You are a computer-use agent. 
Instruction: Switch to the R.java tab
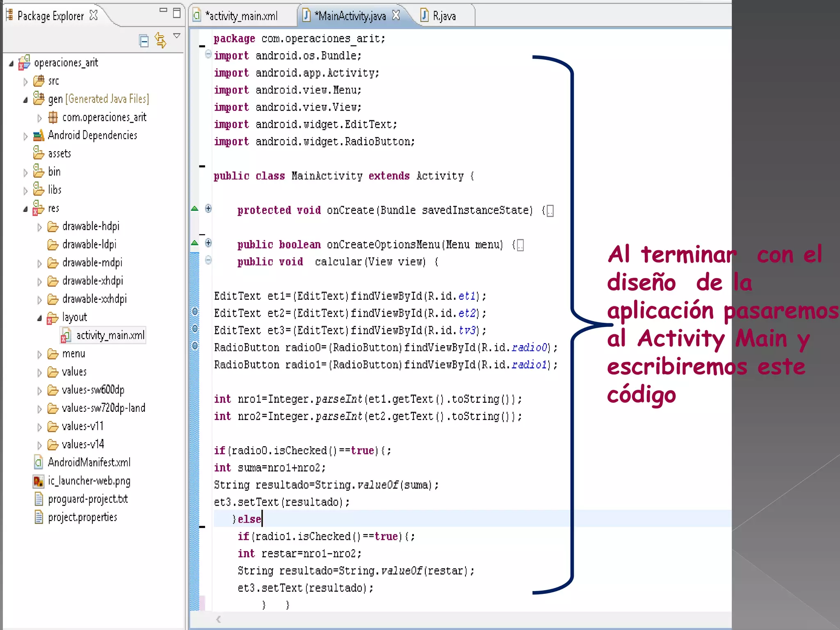tap(444, 16)
